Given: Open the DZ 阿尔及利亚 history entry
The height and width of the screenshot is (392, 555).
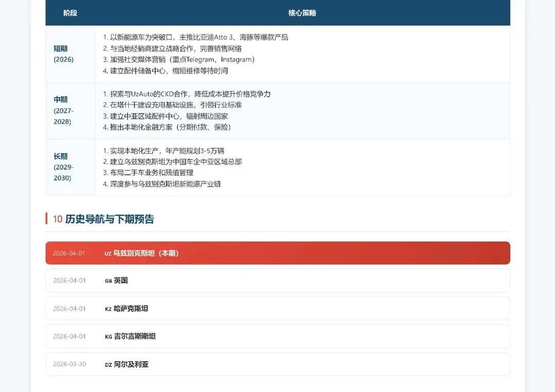Looking at the screenshot, I should point(278,364).
